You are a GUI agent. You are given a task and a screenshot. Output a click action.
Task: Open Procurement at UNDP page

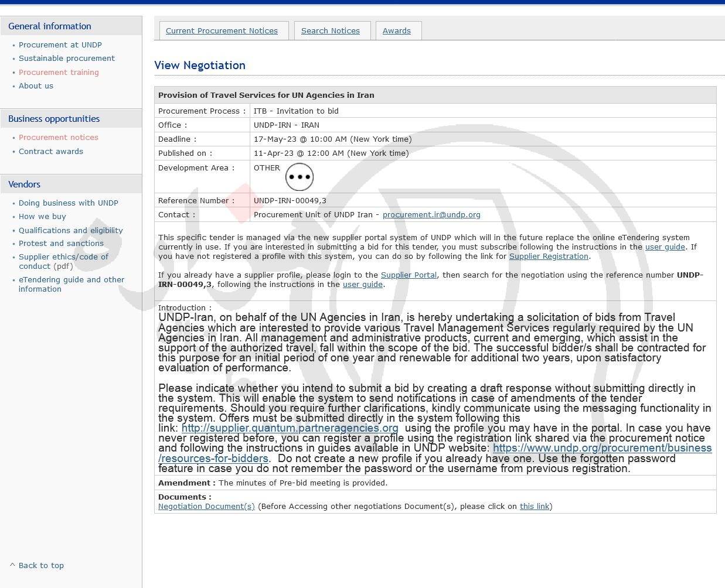pyautogui.click(x=60, y=45)
